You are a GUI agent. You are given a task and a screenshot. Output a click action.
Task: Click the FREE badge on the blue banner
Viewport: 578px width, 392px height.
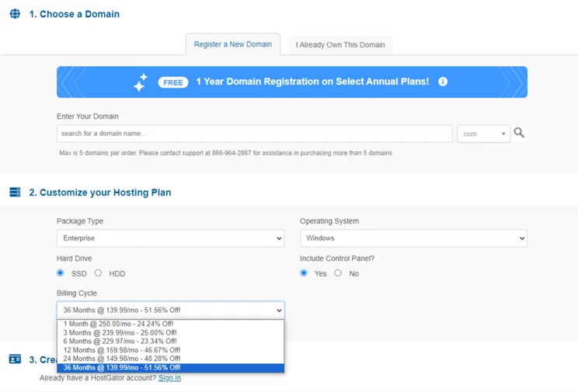[173, 82]
